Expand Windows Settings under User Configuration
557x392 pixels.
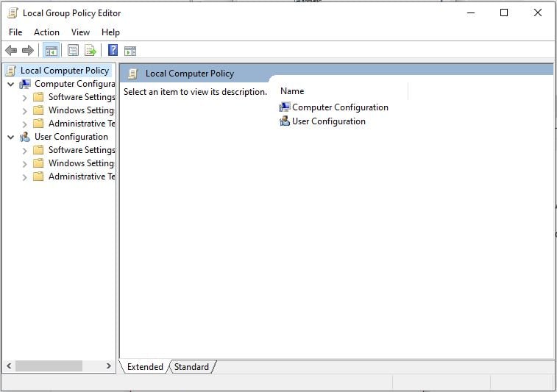pyautogui.click(x=24, y=164)
